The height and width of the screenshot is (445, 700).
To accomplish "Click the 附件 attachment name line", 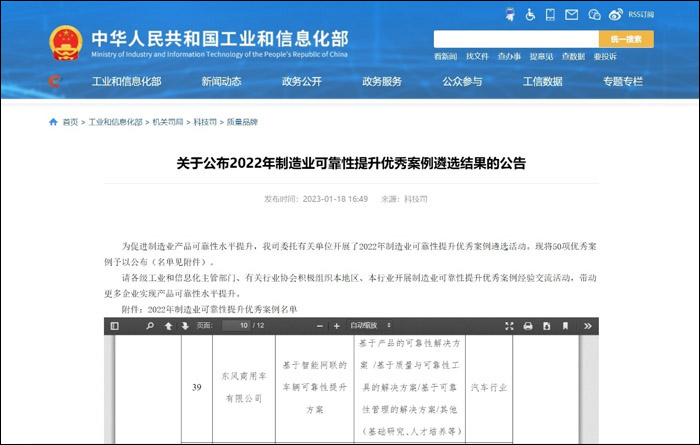I will tap(209, 309).
